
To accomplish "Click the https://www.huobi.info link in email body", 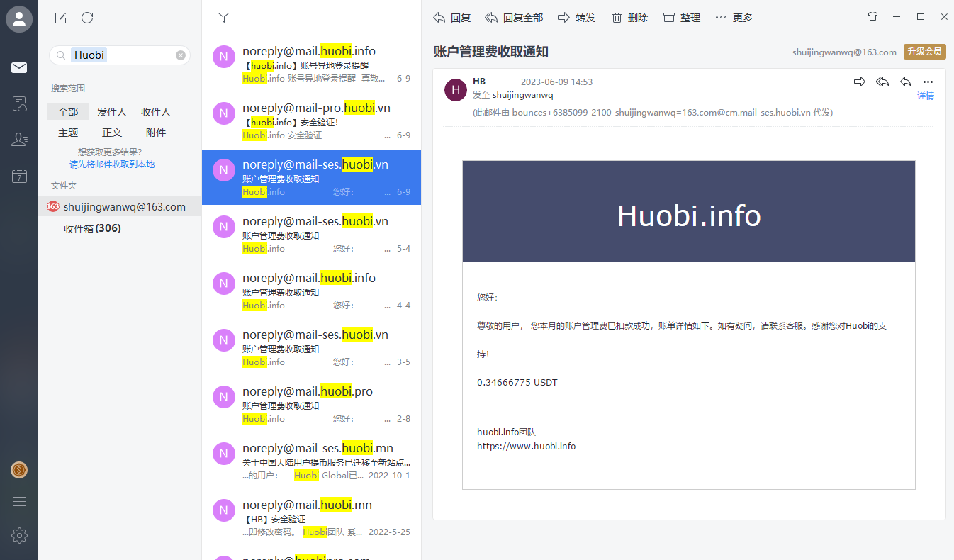I will (x=527, y=447).
